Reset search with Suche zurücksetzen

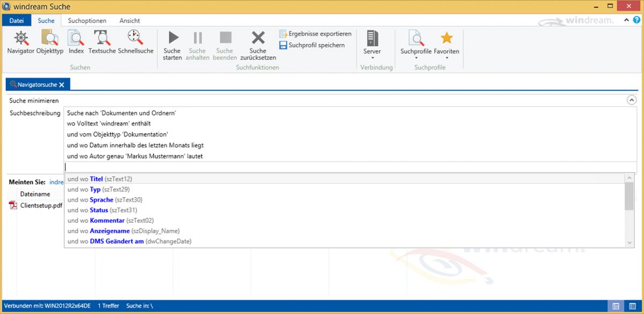point(258,45)
